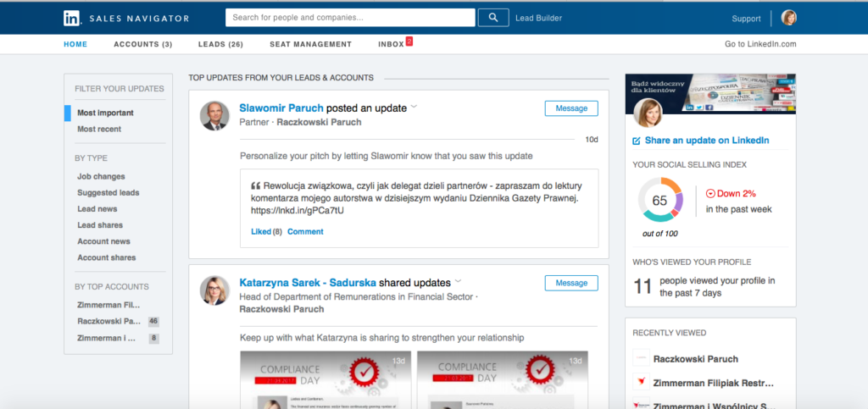Click Katarzyna Sarek - Sadurska's profile photo

(x=214, y=290)
